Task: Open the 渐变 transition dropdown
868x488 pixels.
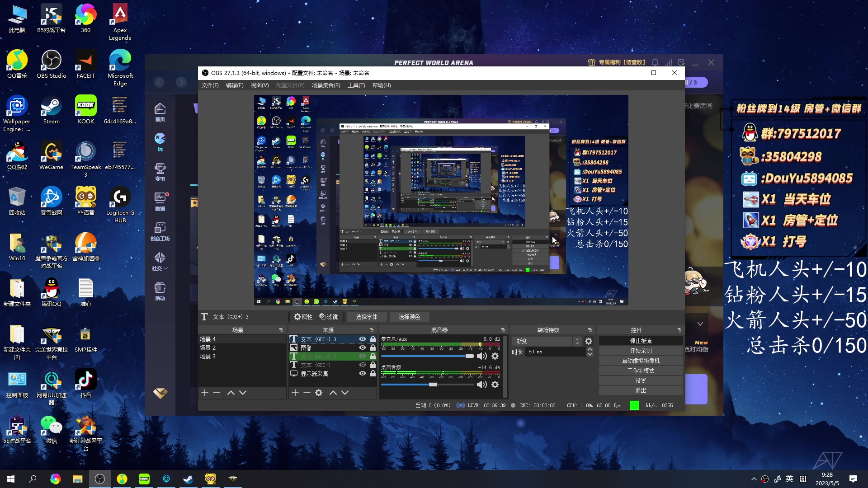Action: tap(547, 341)
